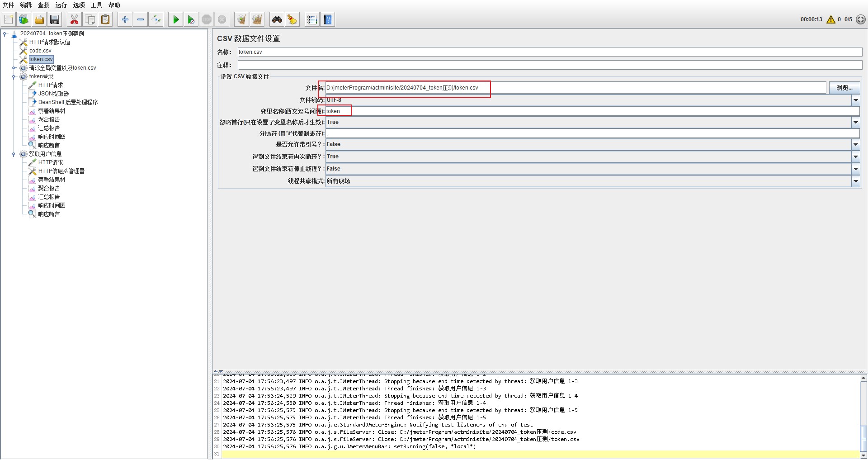Click the Search binoculars icon
The height and width of the screenshot is (460, 868).
(x=277, y=19)
